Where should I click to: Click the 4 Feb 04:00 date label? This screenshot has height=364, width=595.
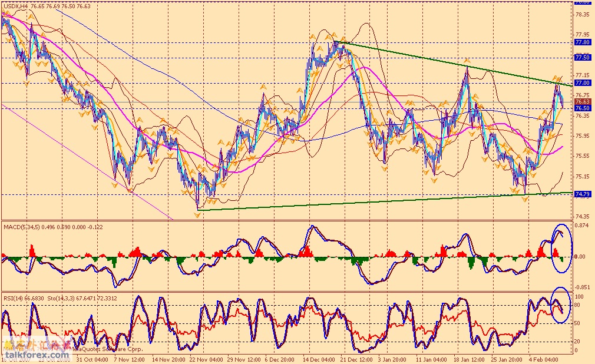543,359
